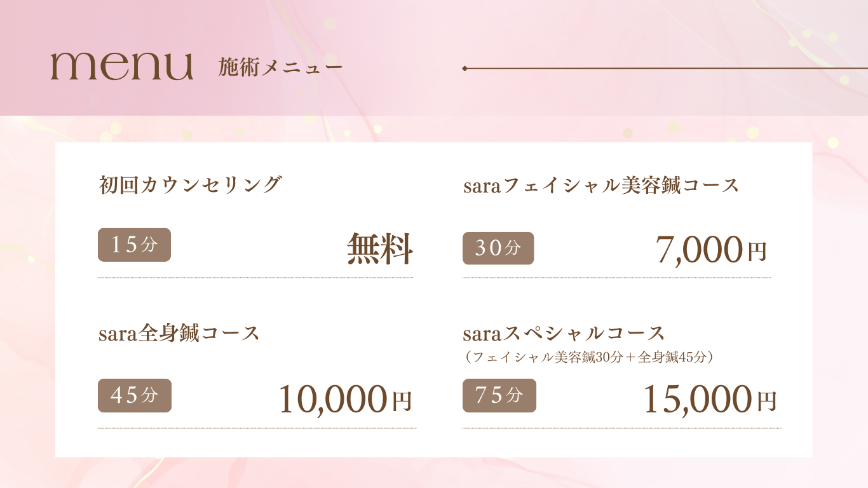
Task: Select the 15,000円 price
Action: point(710,400)
